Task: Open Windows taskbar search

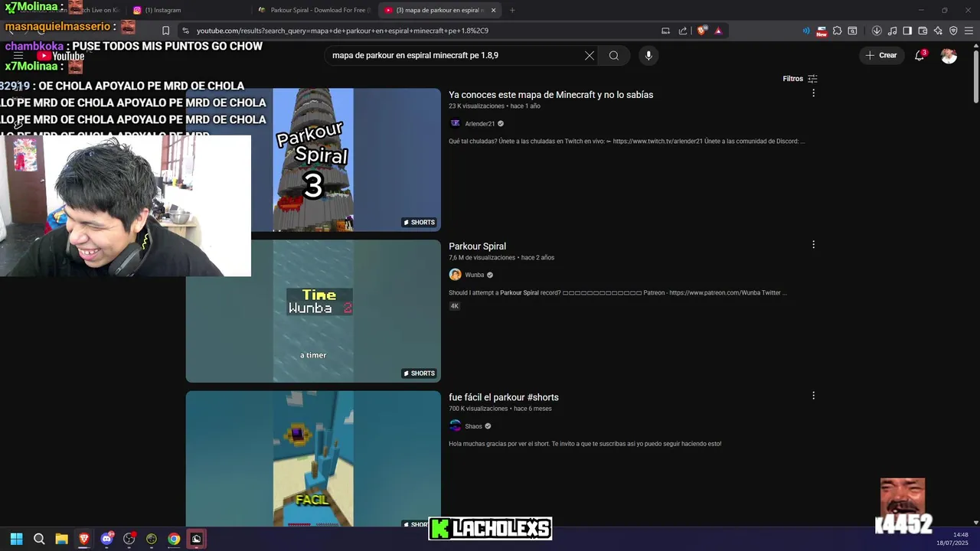Action: tap(39, 539)
